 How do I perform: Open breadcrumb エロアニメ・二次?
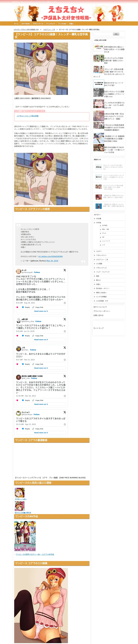49,30
